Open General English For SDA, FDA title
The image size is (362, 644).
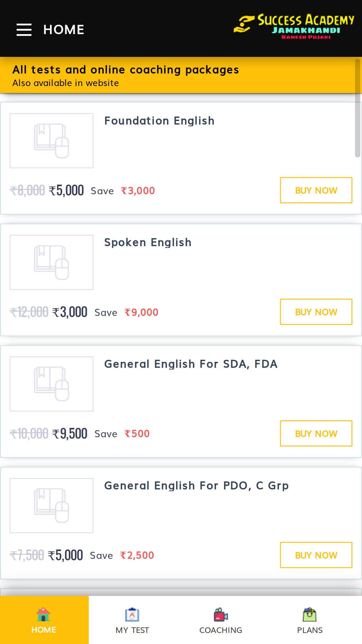[191, 364]
